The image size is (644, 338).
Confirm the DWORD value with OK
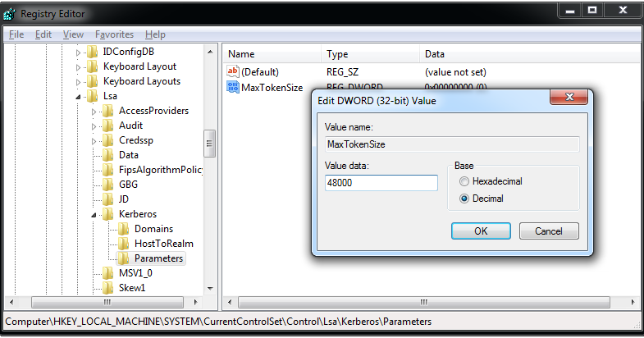[481, 231]
